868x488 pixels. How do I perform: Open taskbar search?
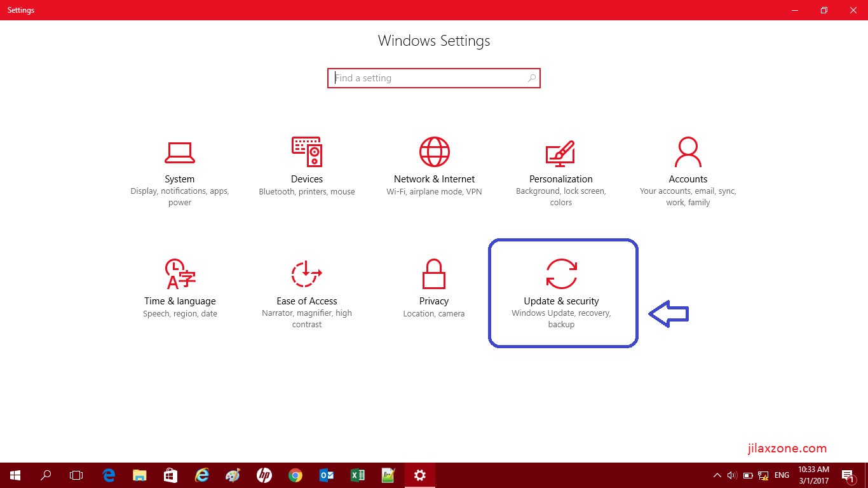pyautogui.click(x=46, y=475)
